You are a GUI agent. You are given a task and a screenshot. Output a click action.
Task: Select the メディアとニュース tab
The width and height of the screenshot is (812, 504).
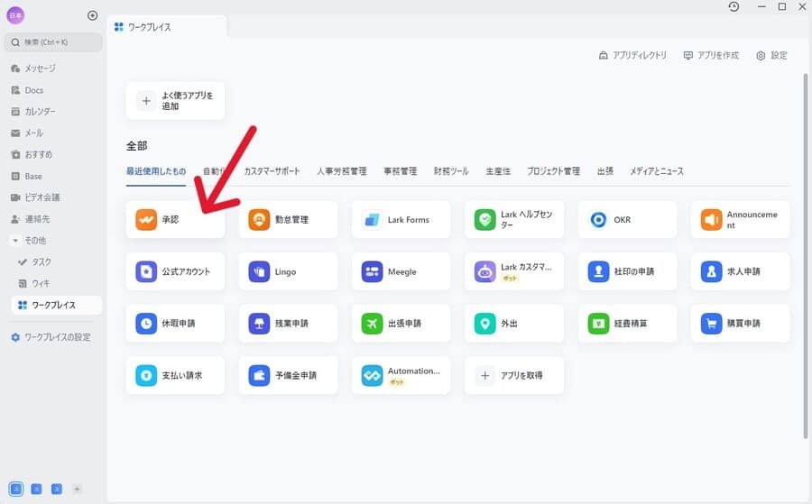[x=657, y=170]
